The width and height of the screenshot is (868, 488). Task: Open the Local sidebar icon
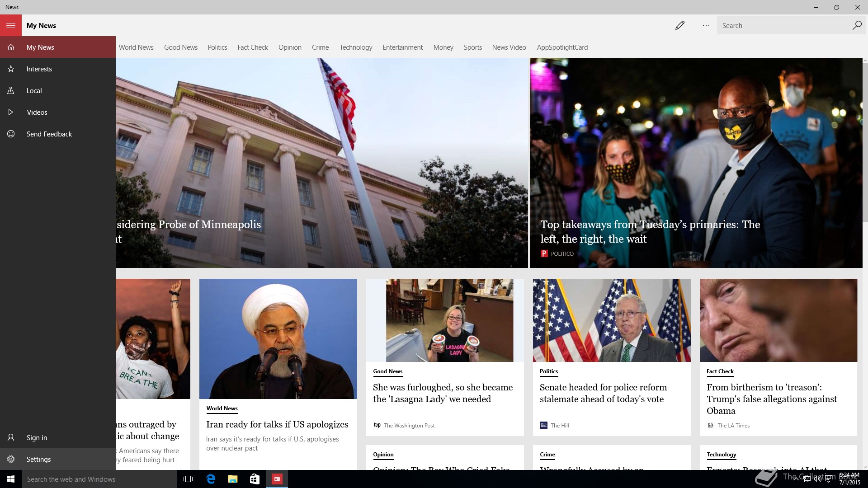(11, 90)
